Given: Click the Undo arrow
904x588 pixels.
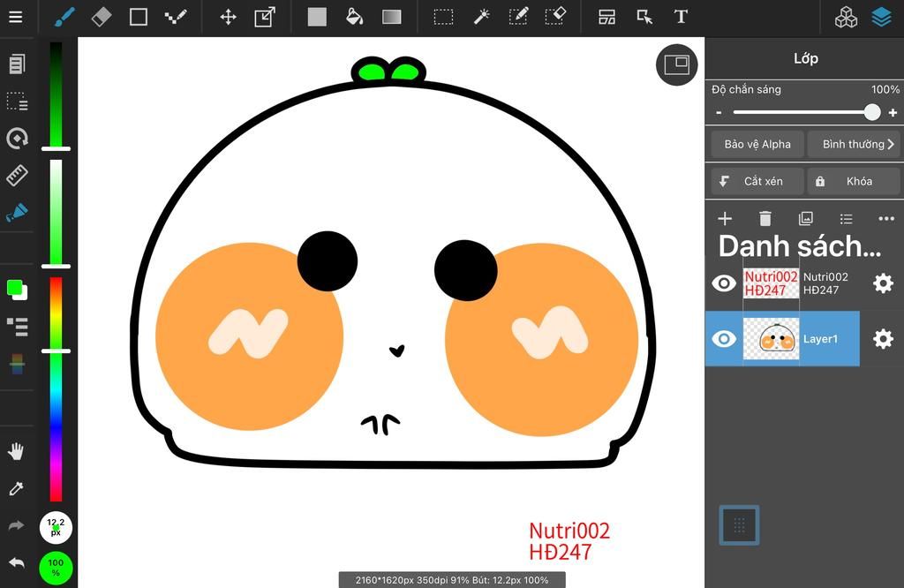Looking at the screenshot, I should [x=16, y=562].
